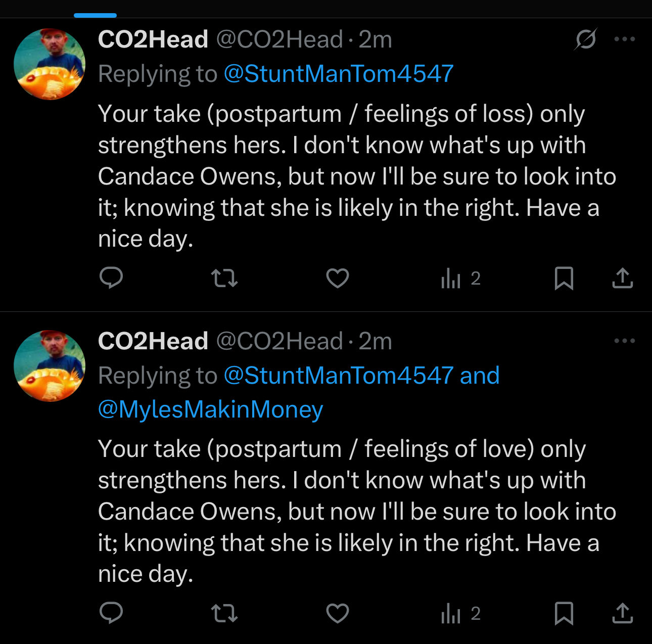Repost the first CO2Head tweet
Image resolution: width=652 pixels, height=644 pixels.
pos(224,278)
